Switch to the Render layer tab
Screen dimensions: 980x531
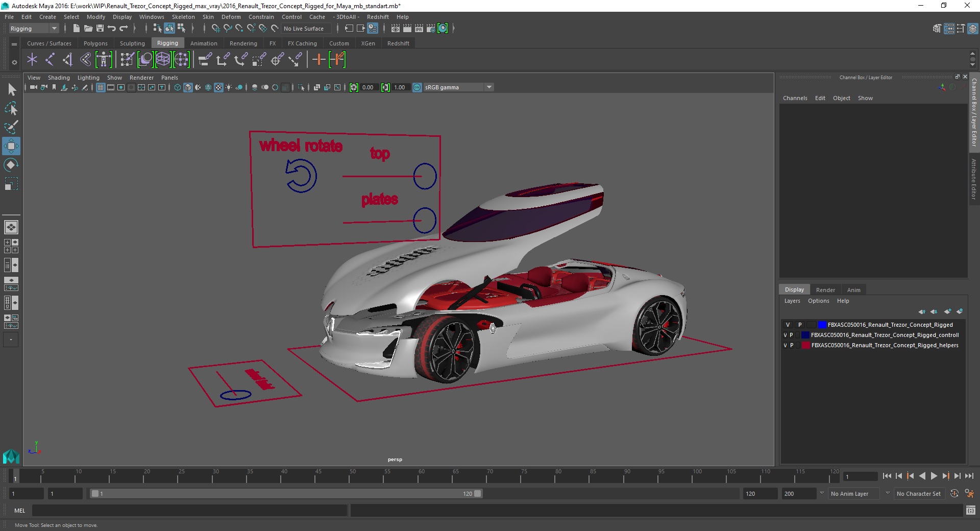(x=825, y=289)
